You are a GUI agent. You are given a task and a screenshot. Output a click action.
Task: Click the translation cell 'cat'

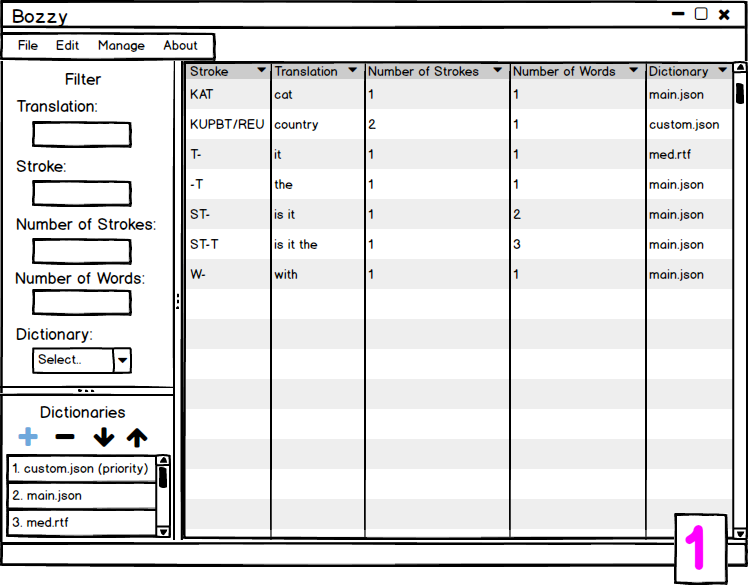317,94
